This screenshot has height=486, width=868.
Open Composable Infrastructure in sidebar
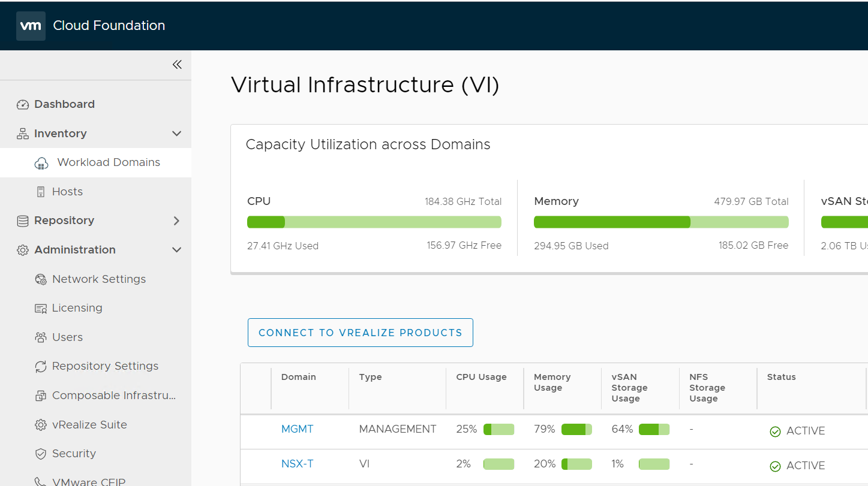[114, 396]
